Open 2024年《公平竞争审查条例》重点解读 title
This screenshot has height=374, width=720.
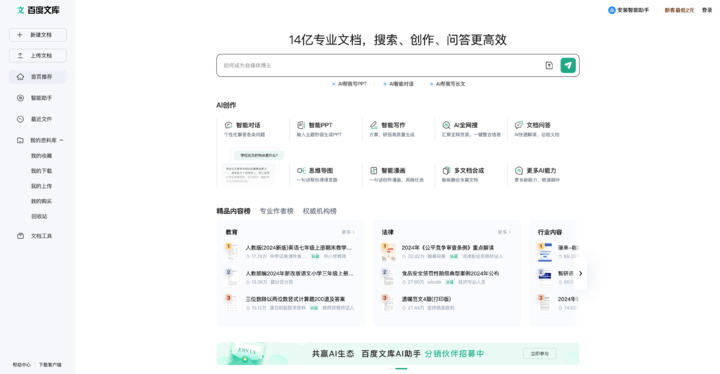coord(448,248)
